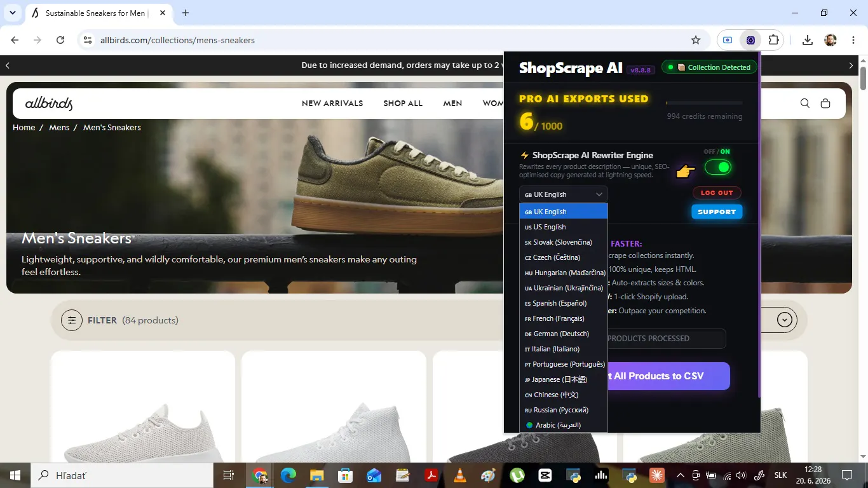Choose Japanese (日本語) language option
Screen dimensions: 868x488
click(563, 379)
